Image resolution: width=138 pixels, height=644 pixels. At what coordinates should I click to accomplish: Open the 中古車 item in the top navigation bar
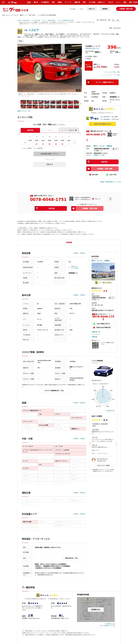[29, 2]
